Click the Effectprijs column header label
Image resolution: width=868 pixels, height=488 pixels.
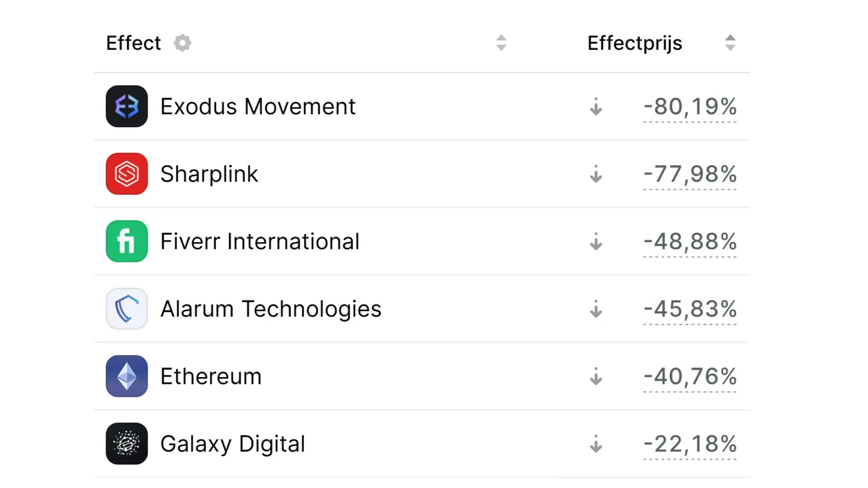tap(635, 43)
